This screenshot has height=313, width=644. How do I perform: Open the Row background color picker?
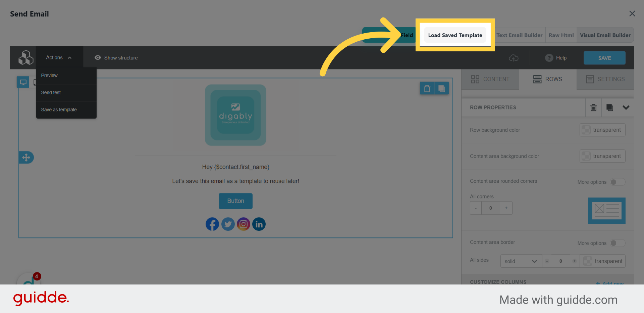point(602,130)
